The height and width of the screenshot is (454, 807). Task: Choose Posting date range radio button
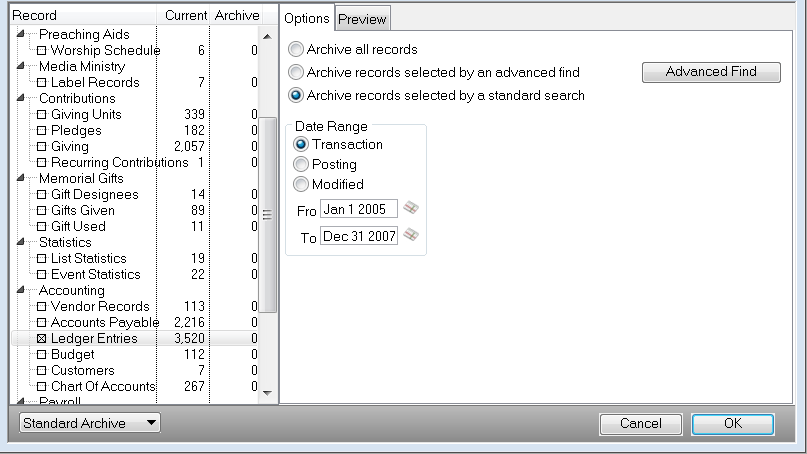tap(300, 165)
